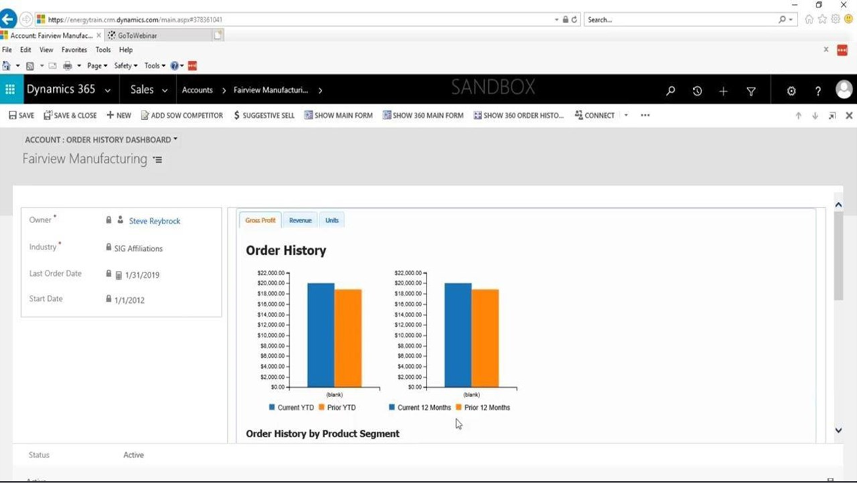
Task: Open the record list menu beside Fairview Manufacturing
Action: (157, 160)
